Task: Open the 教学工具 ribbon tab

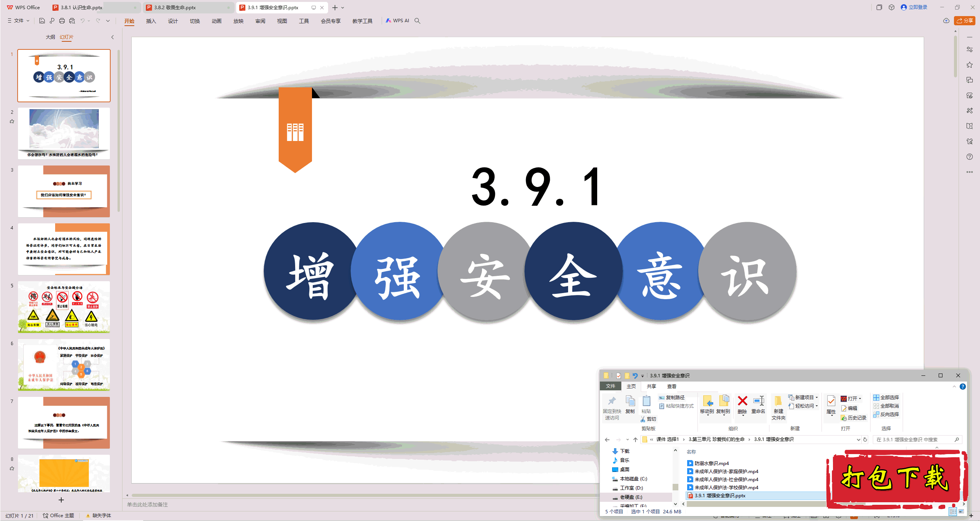Action: click(363, 21)
